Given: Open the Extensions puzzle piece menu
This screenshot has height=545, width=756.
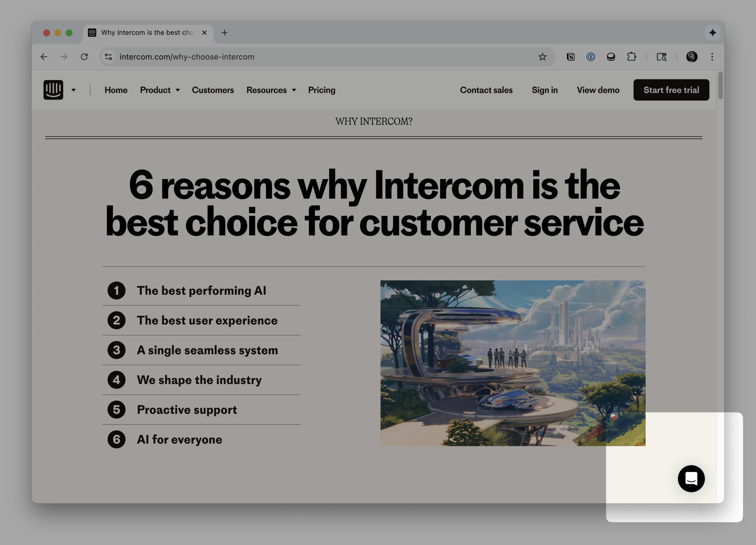Looking at the screenshot, I should [x=631, y=57].
